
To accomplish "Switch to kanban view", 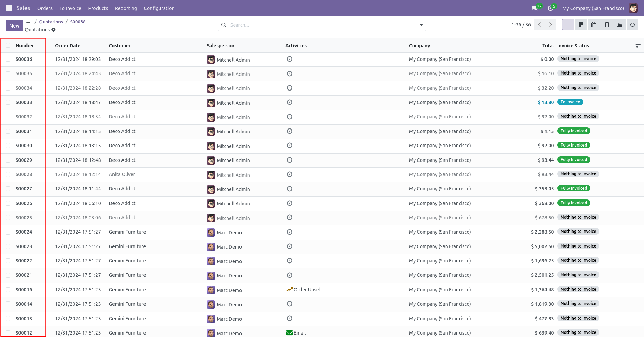I will tap(581, 25).
